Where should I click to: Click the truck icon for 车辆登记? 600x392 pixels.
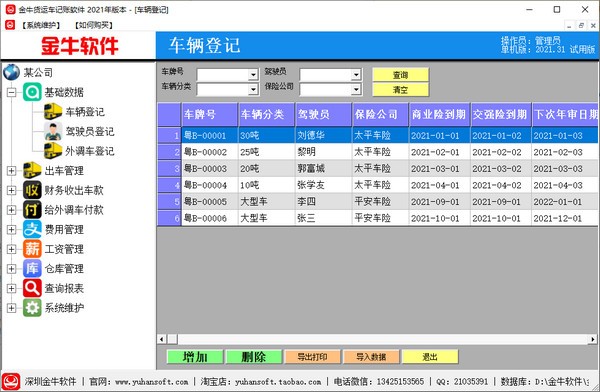[x=53, y=111]
